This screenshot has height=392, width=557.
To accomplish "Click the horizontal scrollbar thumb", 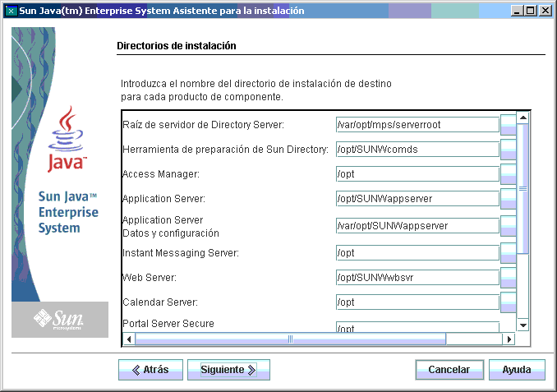I will [290, 339].
